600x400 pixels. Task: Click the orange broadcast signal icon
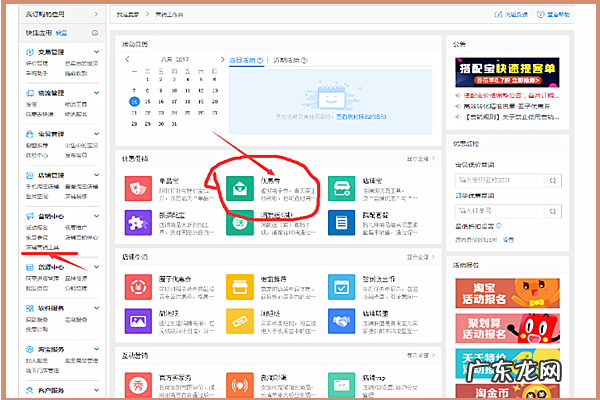pos(240,385)
